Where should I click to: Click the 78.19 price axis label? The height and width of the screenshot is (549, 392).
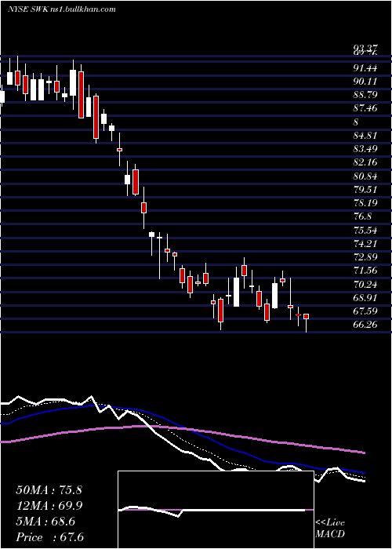365,203
